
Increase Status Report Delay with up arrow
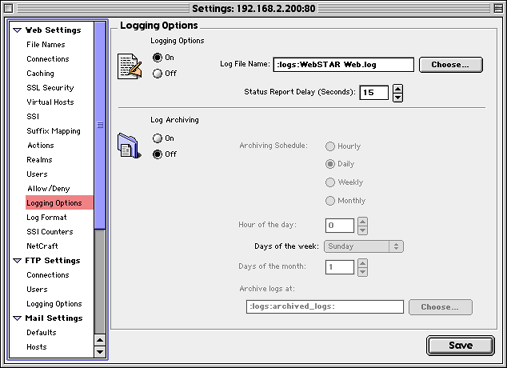click(x=398, y=89)
